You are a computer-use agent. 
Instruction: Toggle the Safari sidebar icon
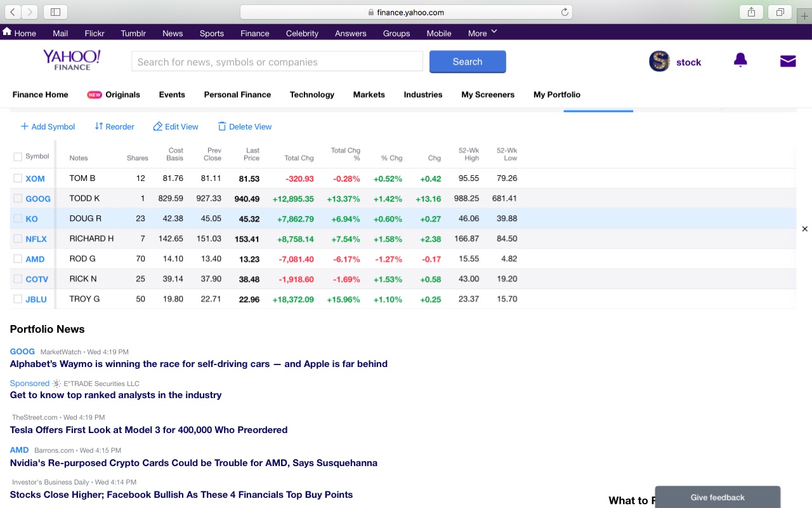point(55,12)
